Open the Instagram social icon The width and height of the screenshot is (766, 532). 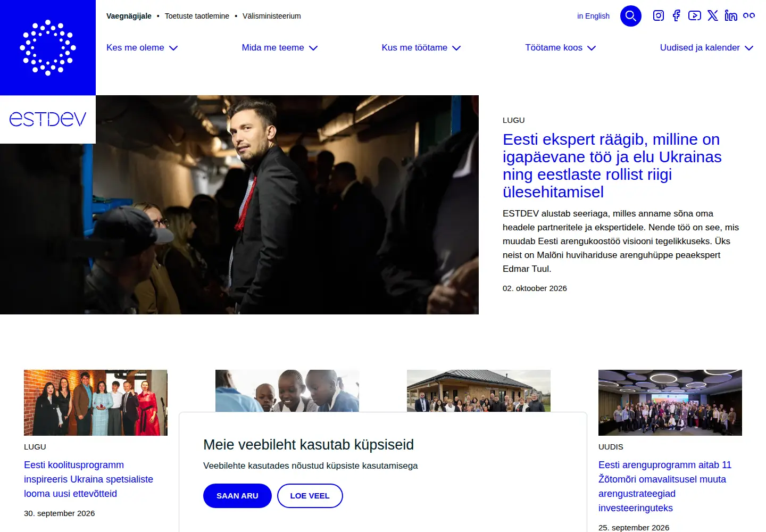click(x=659, y=16)
